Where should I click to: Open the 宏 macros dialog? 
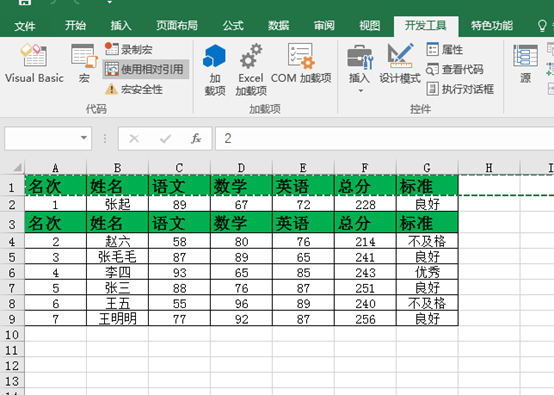[84, 64]
